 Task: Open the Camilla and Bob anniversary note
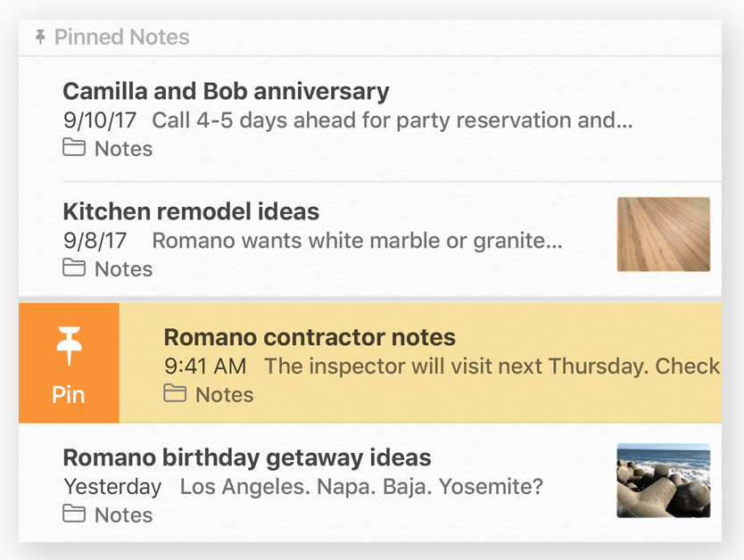coord(370,119)
